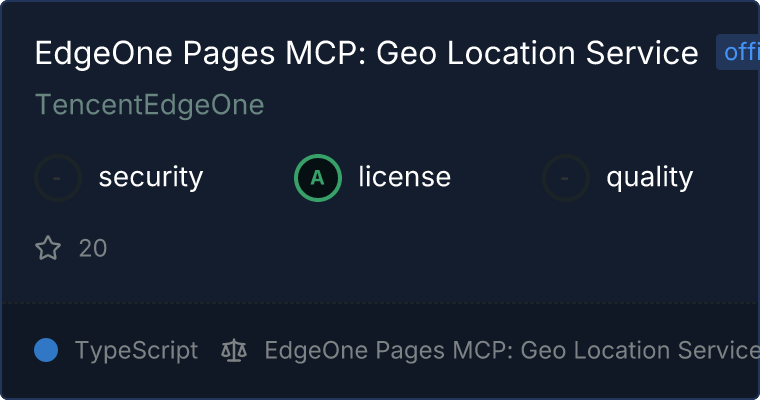Click the footer Geo Location Service license text

510,350
